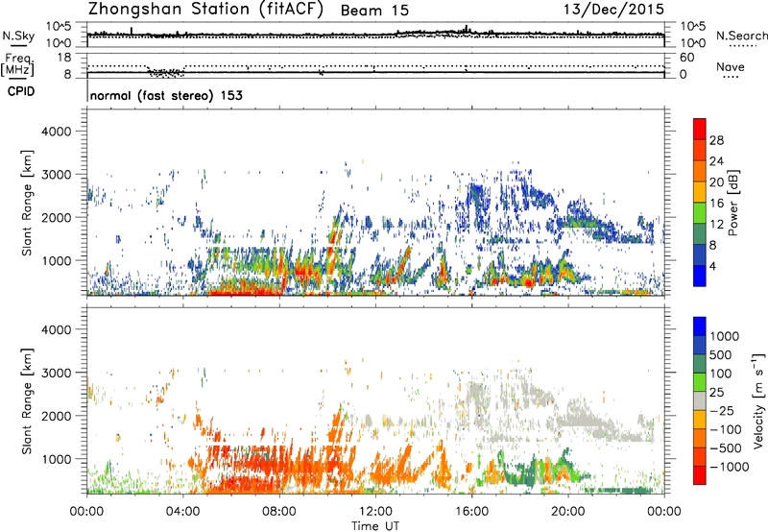This screenshot has width=768, height=532.
Task: Click the 'Beam 15' label
Action: 374,11
